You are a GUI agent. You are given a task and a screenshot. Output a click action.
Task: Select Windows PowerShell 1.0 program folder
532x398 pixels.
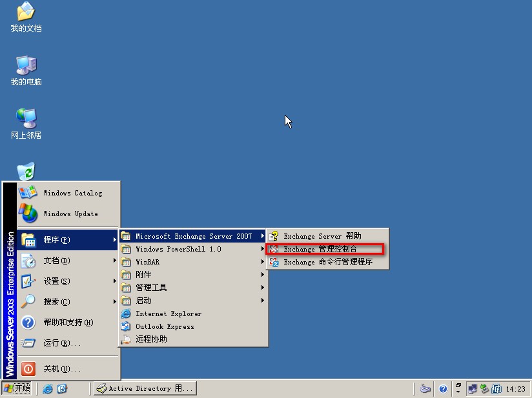coord(193,249)
